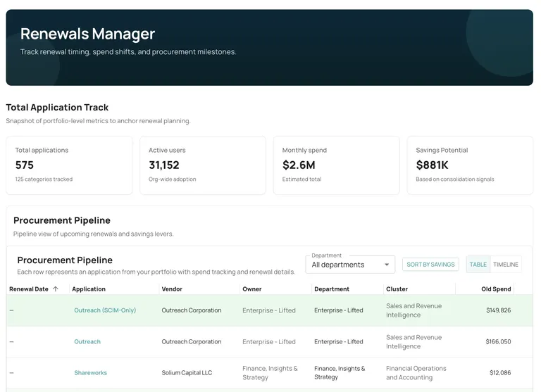Screen dimensions: 541x392
Task: Click the Cluster column header
Action: pos(397,289)
